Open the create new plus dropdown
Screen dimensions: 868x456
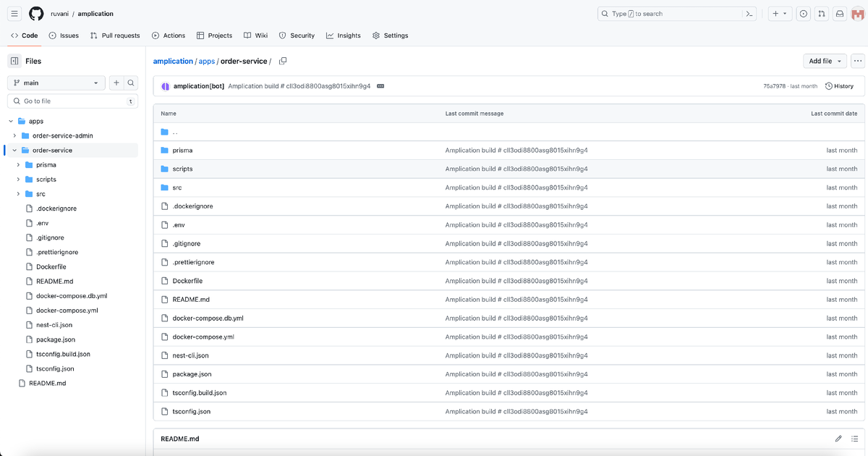780,14
